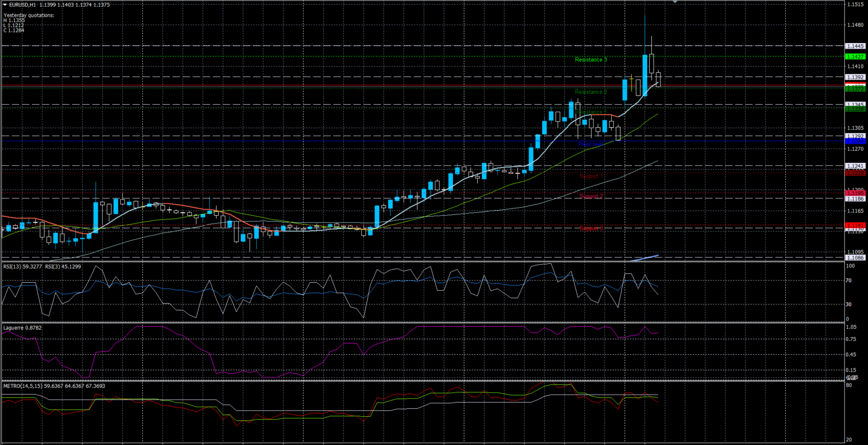Click the 'L 1.1212' yesterday low text
The image size is (868, 445).
click(x=14, y=25)
